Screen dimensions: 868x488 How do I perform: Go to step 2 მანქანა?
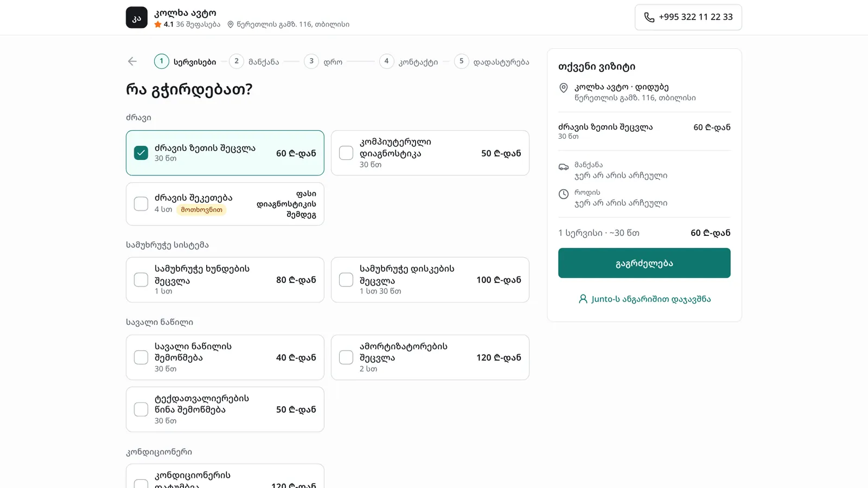tap(254, 61)
